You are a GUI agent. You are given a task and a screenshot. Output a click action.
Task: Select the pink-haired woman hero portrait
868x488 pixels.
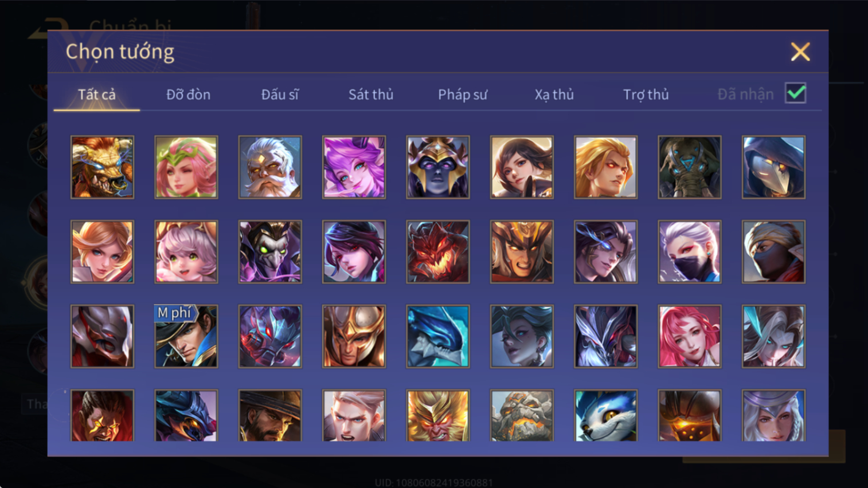pyautogui.click(x=690, y=336)
